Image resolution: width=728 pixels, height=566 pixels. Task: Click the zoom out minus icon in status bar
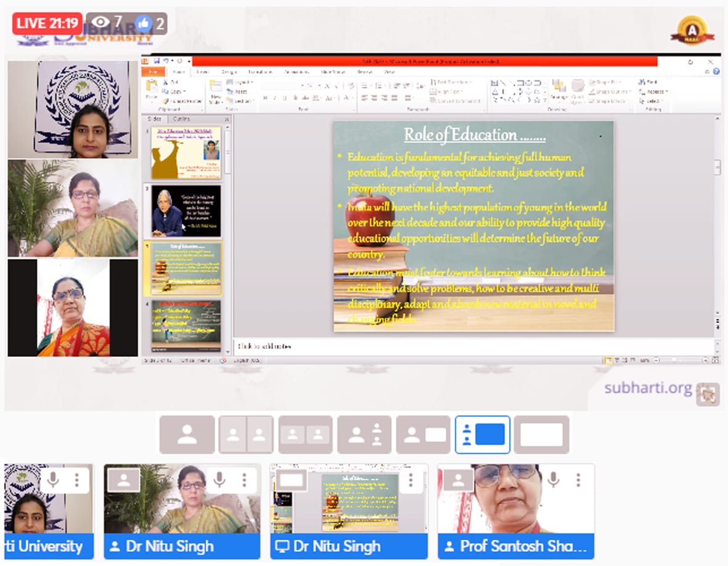pyautogui.click(x=656, y=360)
